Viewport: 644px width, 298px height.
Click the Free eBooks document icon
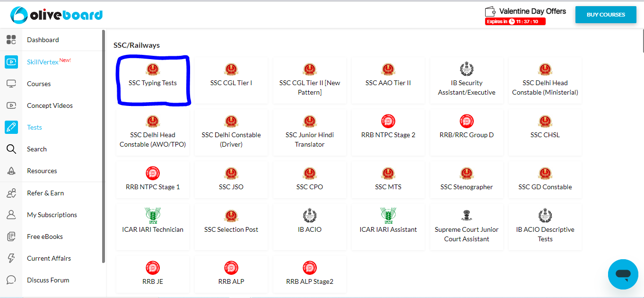(11, 237)
